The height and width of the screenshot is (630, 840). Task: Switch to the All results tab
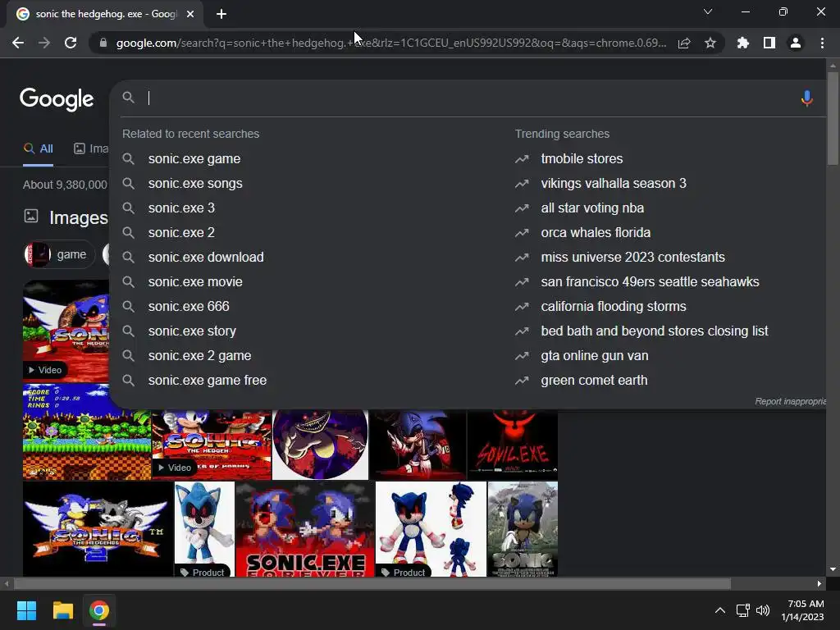(x=38, y=149)
